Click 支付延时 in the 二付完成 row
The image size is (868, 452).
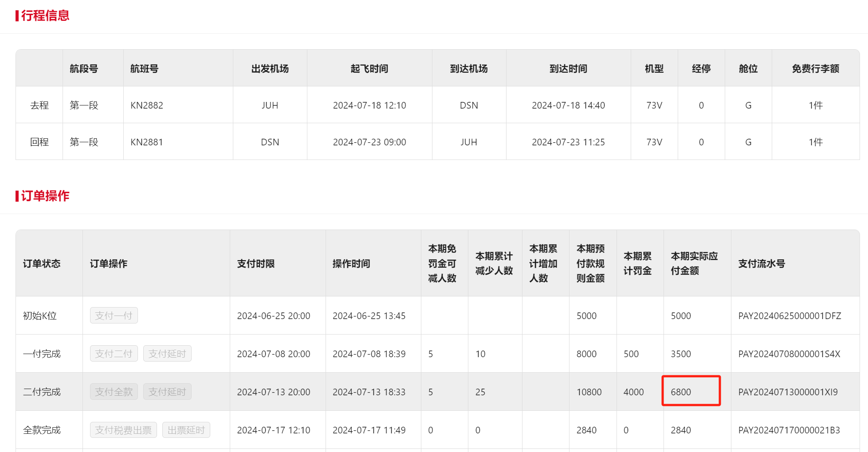(x=167, y=392)
